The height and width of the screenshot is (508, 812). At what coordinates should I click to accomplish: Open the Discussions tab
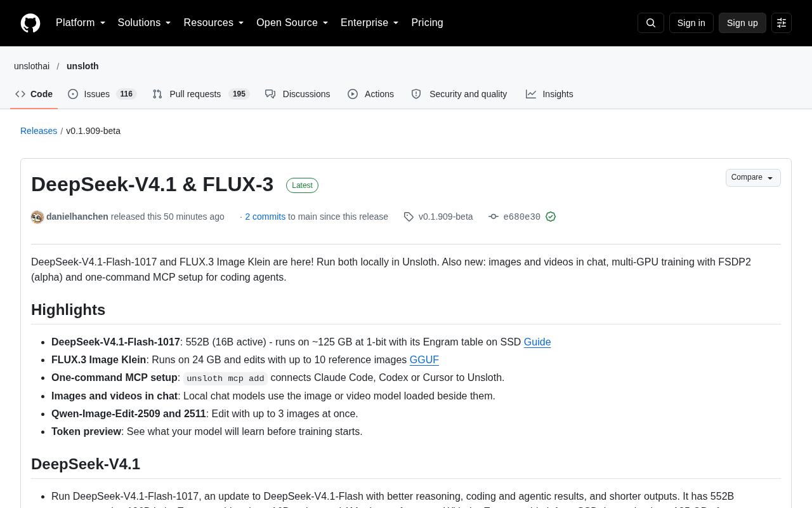pyautogui.click(x=298, y=94)
